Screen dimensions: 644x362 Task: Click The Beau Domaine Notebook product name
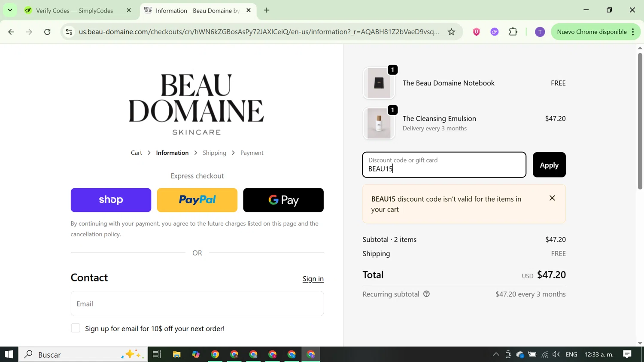click(x=448, y=83)
